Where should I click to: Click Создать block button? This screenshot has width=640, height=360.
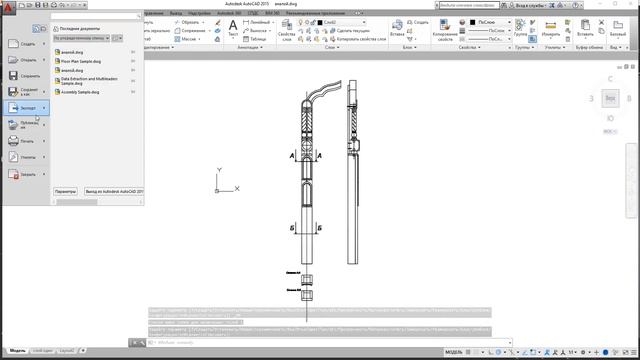[x=418, y=22]
